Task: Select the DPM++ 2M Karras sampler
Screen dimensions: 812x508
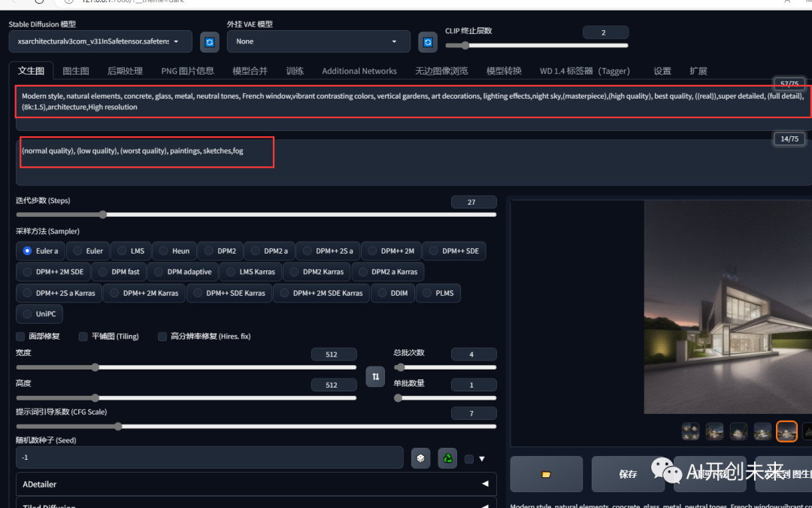Action: 144,293
